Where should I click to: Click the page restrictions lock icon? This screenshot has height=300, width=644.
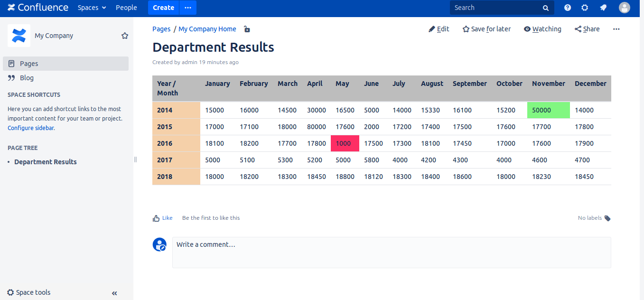click(x=247, y=29)
